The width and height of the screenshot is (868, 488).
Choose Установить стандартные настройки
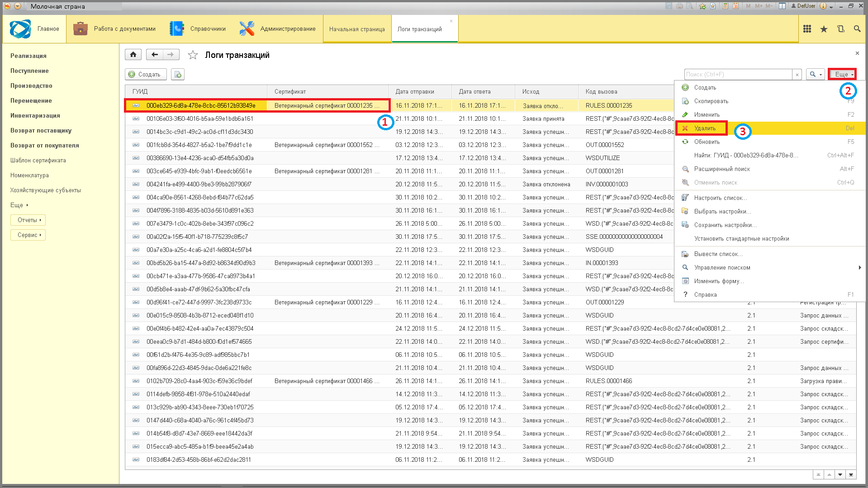click(x=770, y=239)
